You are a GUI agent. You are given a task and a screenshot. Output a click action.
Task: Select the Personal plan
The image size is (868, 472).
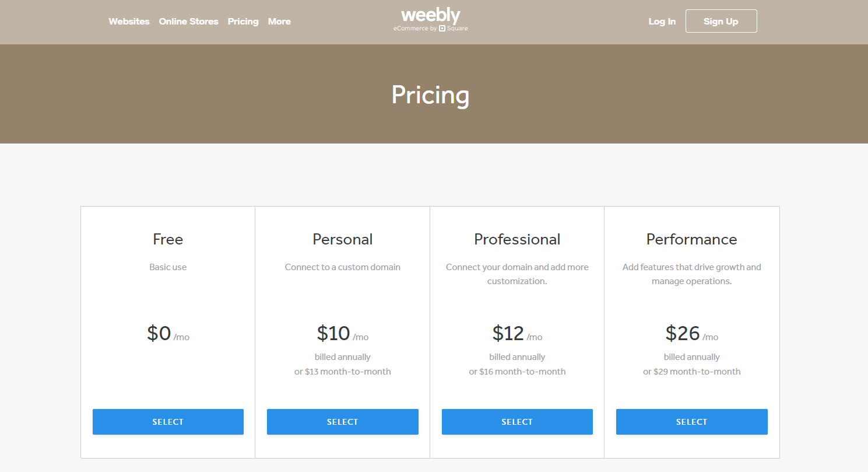342,421
